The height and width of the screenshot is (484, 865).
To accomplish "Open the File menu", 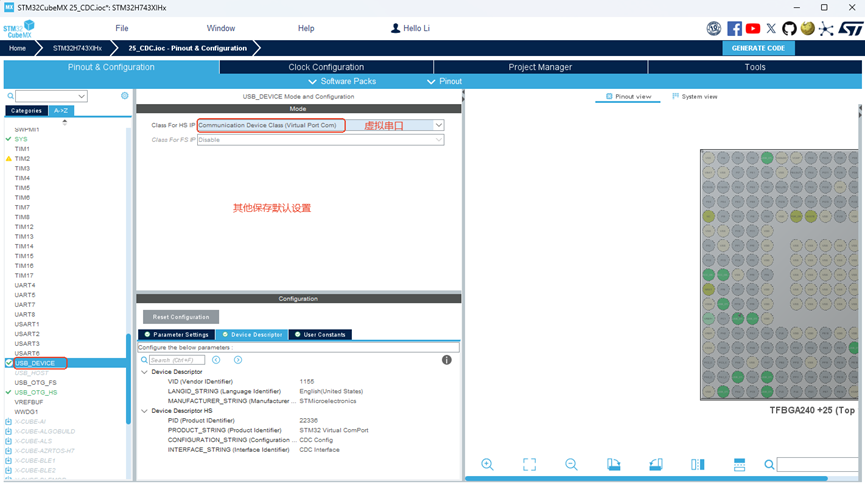I will point(122,28).
